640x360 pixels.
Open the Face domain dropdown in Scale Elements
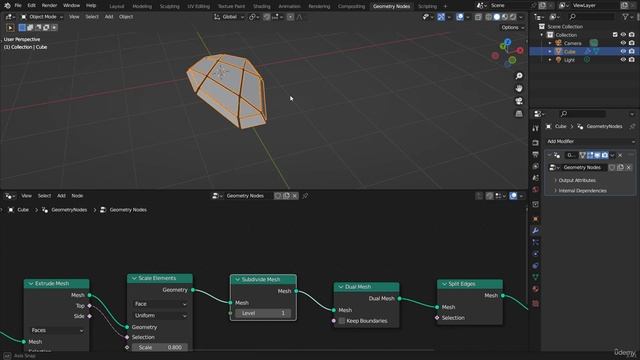[160, 304]
